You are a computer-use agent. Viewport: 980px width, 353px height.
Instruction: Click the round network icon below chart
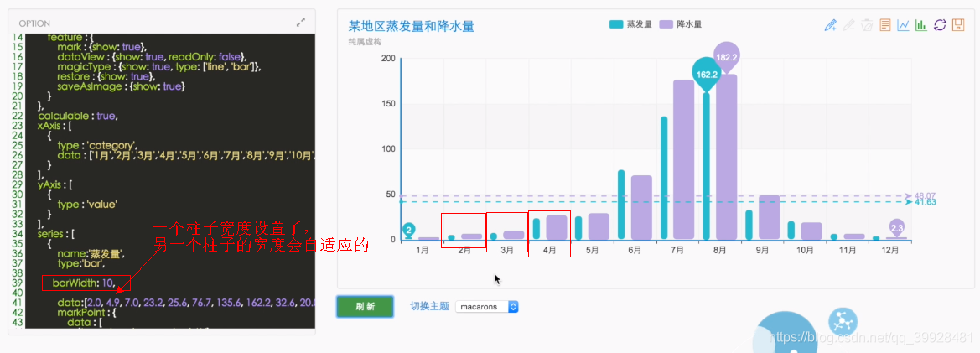pyautogui.click(x=842, y=322)
